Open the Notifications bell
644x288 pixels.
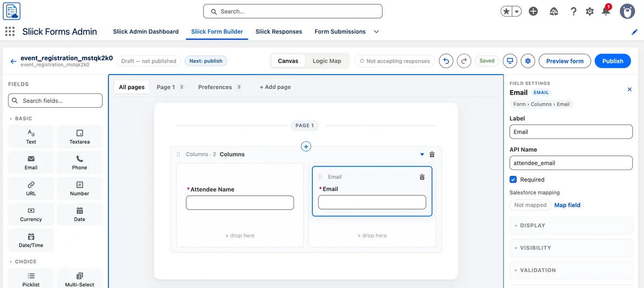tap(606, 11)
